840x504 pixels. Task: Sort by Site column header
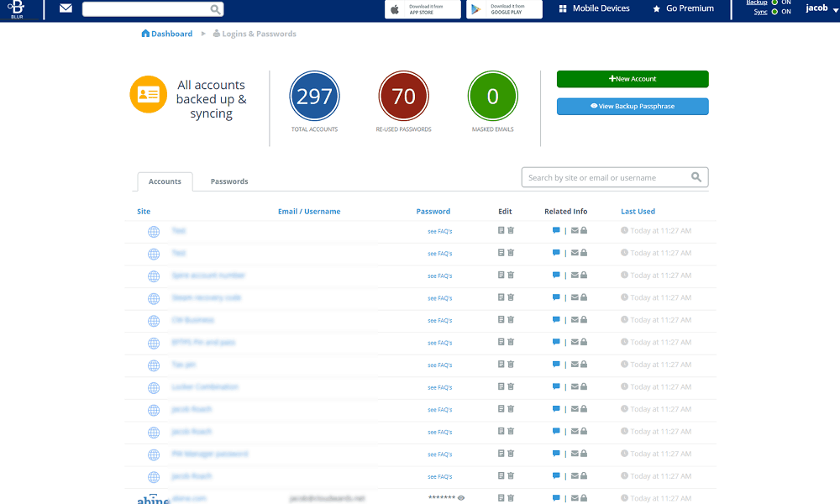144,212
